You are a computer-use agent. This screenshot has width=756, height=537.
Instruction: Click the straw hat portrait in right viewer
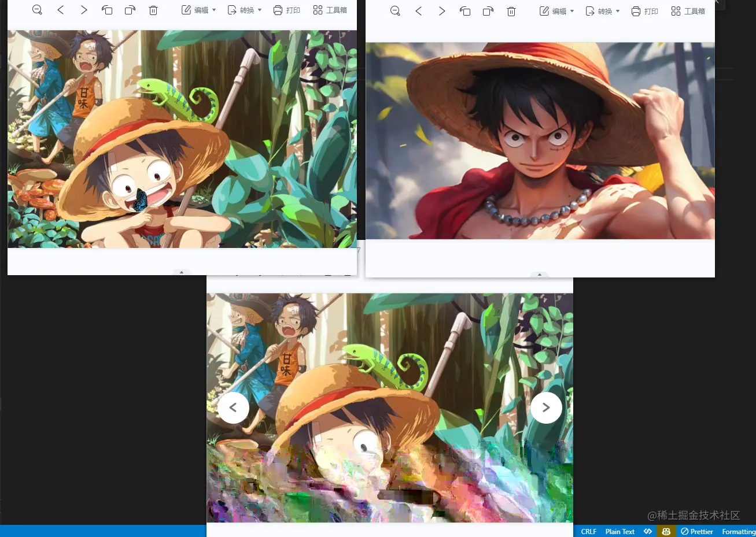(x=540, y=140)
